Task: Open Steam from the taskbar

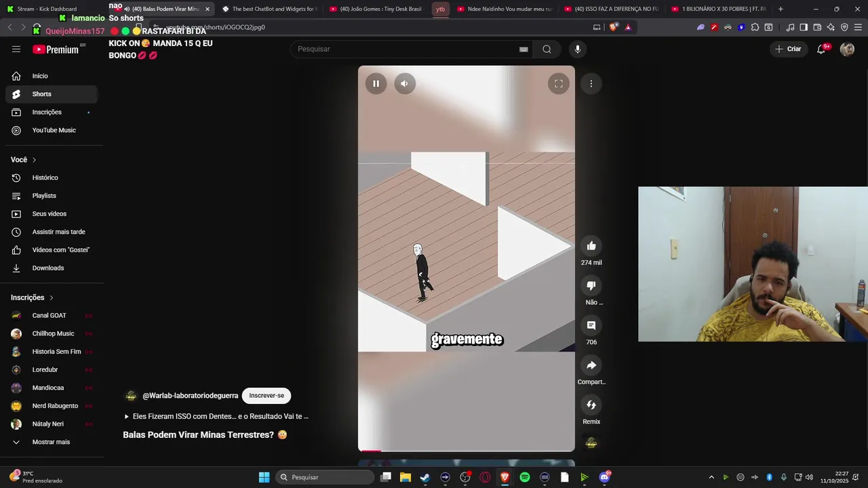Action: (425, 477)
